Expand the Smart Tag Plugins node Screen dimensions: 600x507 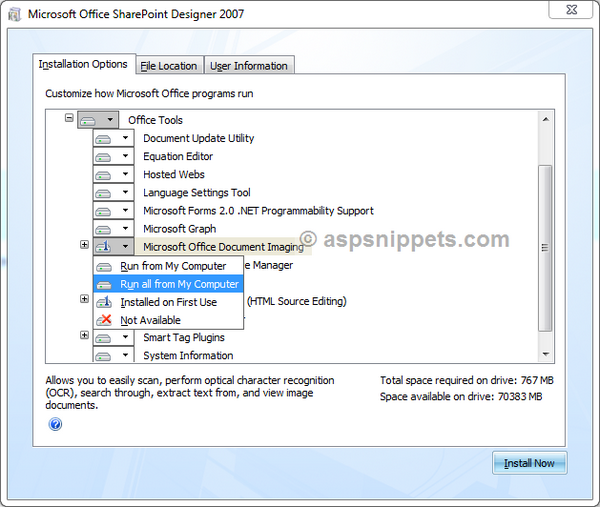[x=84, y=335]
